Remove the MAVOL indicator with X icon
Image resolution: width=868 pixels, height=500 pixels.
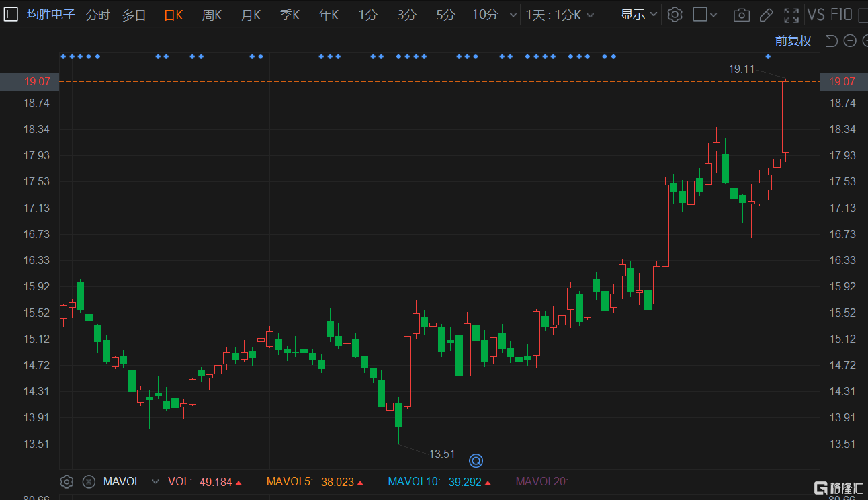click(x=89, y=481)
